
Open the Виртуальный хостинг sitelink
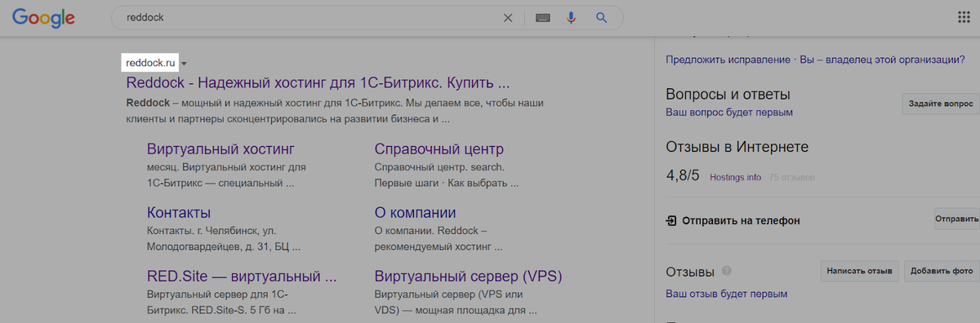pos(220,149)
